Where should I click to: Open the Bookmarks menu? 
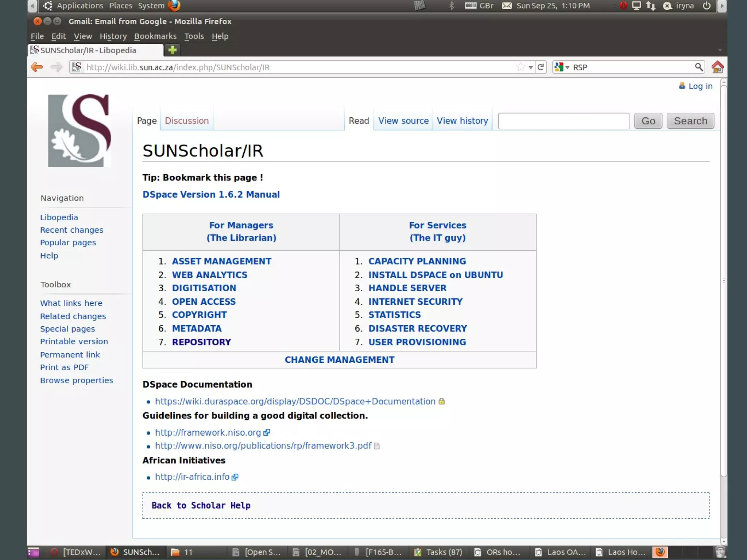pyautogui.click(x=155, y=36)
